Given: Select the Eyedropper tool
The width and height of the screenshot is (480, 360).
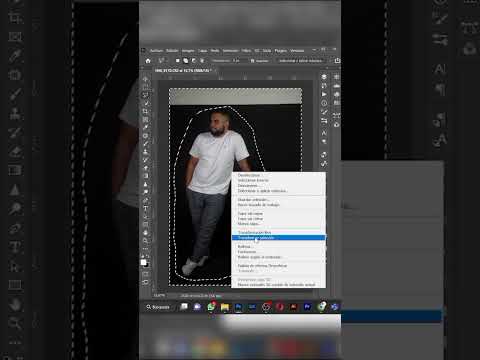Looking at the screenshot, I should [x=146, y=127].
